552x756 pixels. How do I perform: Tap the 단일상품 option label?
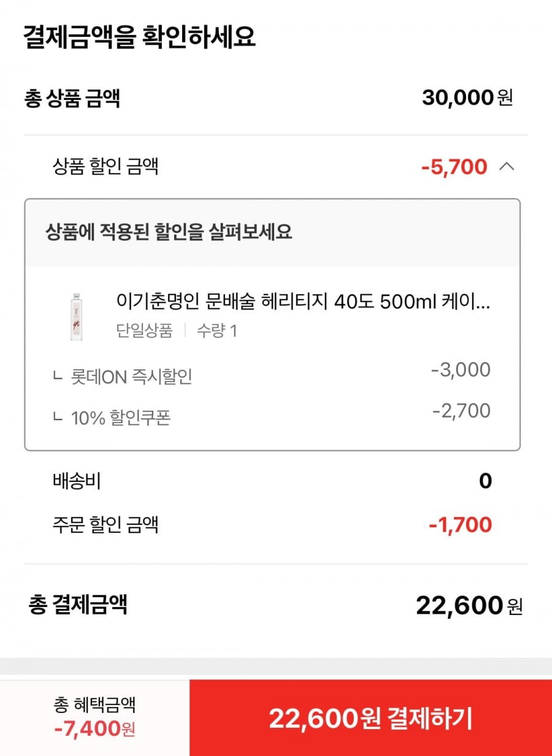[x=144, y=331]
